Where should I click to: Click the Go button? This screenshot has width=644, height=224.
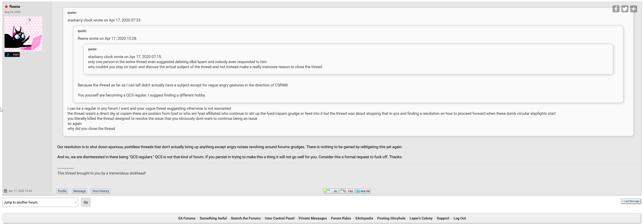[86, 202]
